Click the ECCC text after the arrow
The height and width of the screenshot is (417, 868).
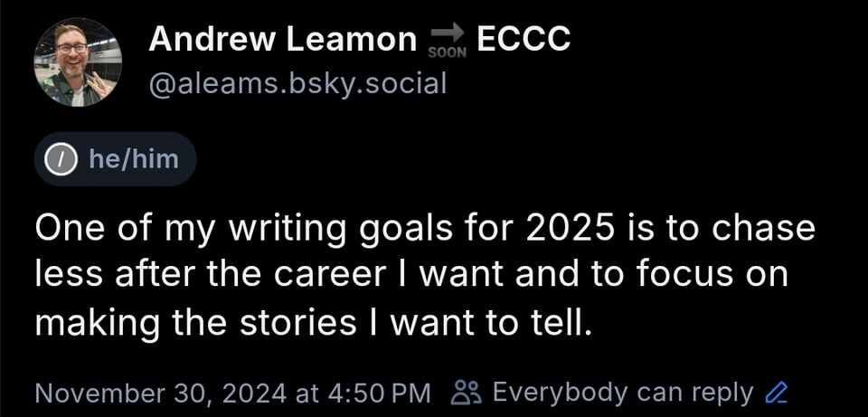tap(524, 38)
